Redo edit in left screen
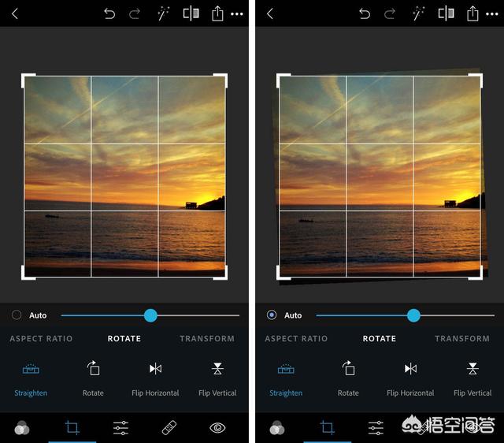Image resolution: width=504 pixels, height=443 pixels. click(x=135, y=14)
